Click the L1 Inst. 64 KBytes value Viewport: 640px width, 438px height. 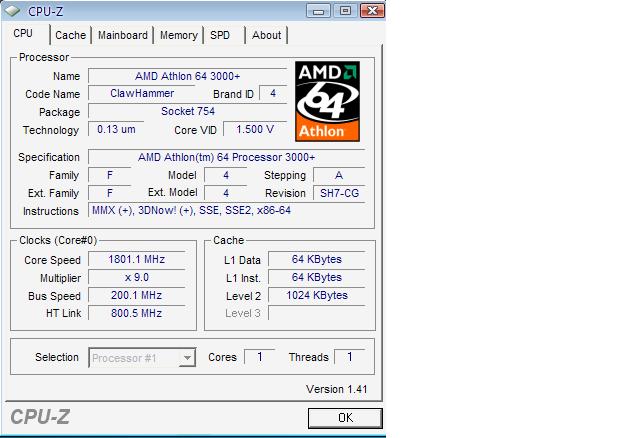(317, 278)
